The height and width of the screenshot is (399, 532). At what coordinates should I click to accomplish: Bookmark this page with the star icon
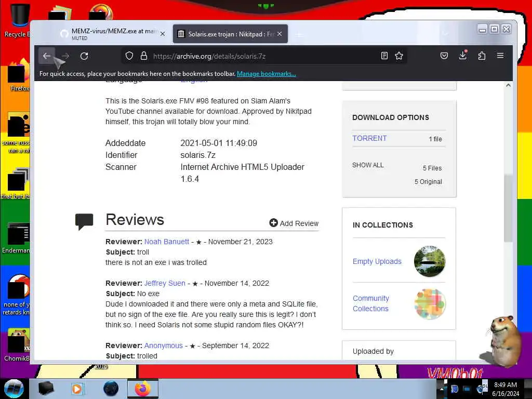399,56
